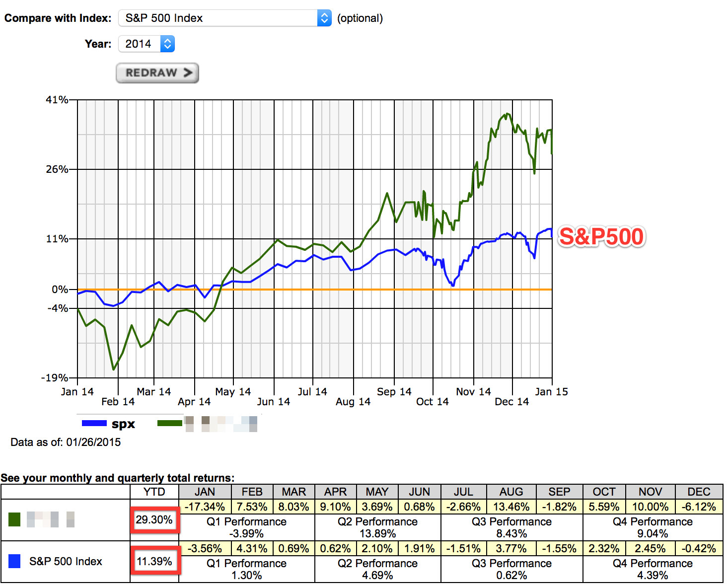
Task: Open the Year 2014 dropdown
Action: 146,44
